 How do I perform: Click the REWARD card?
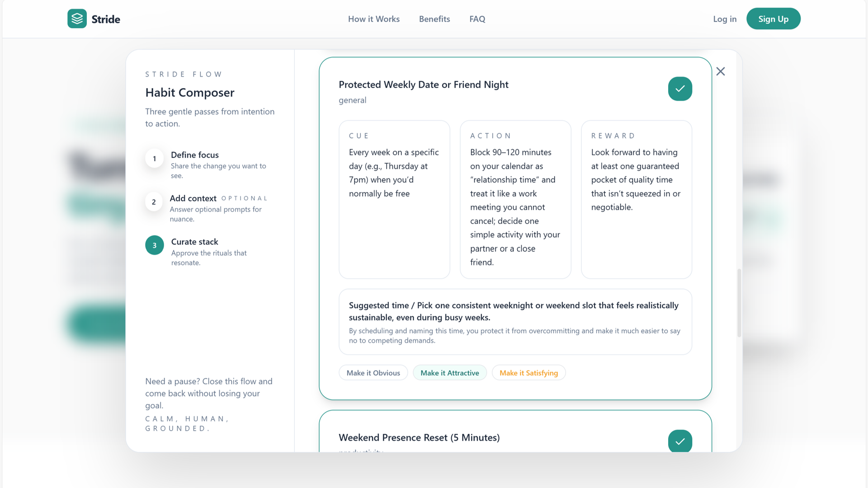click(636, 199)
